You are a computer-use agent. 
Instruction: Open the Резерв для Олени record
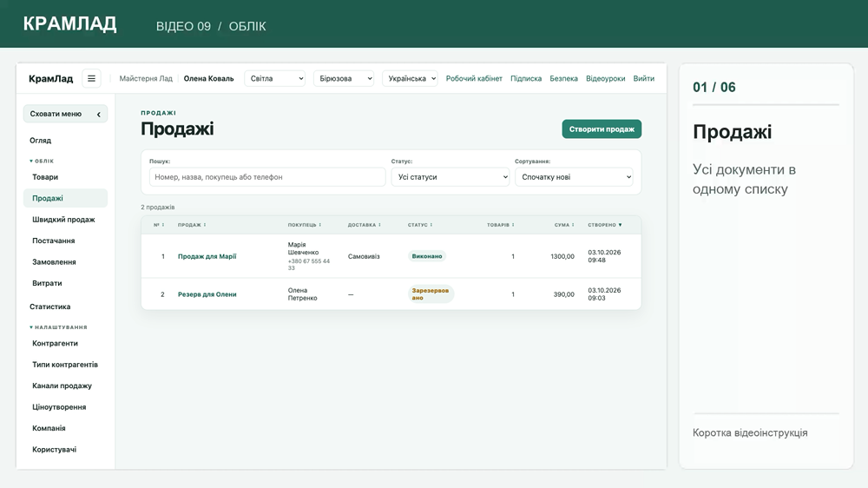tap(207, 294)
